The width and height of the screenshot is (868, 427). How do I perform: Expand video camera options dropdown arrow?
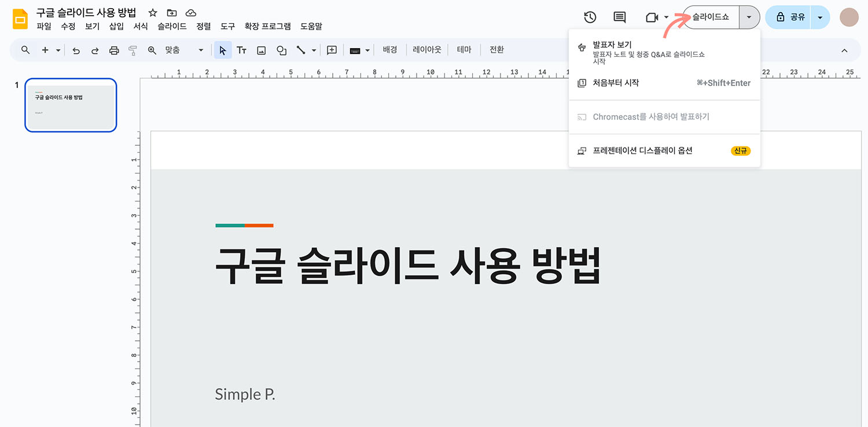(666, 17)
